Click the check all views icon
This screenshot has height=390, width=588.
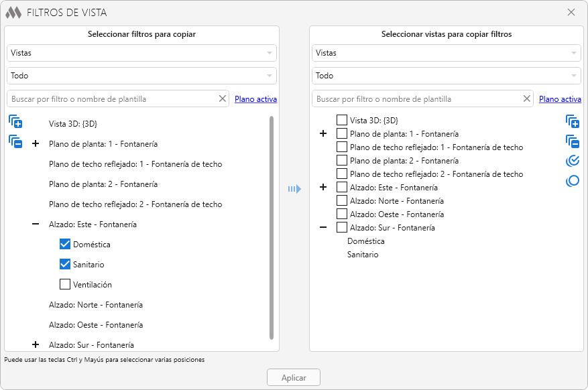(x=572, y=161)
